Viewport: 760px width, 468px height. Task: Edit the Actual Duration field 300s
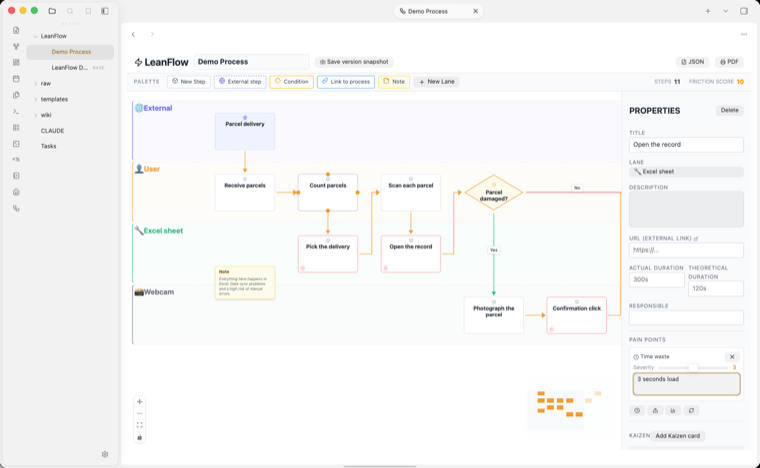tap(656, 280)
